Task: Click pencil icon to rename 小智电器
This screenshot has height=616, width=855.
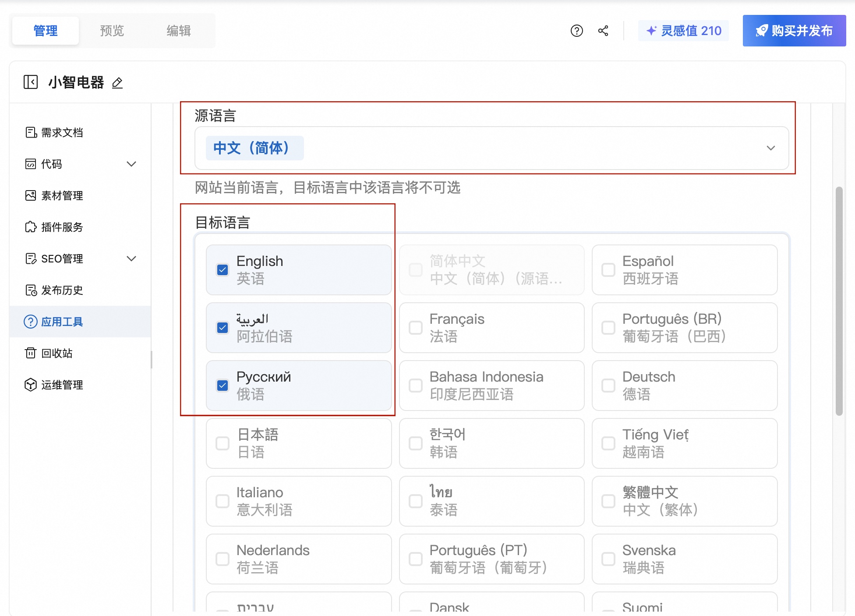Action: coord(117,83)
